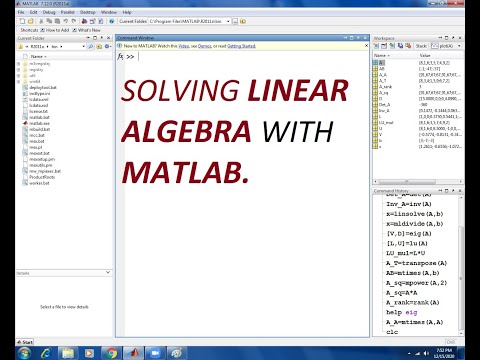
Task: Expand the first folder in Current Folder
Action: tap(19, 63)
